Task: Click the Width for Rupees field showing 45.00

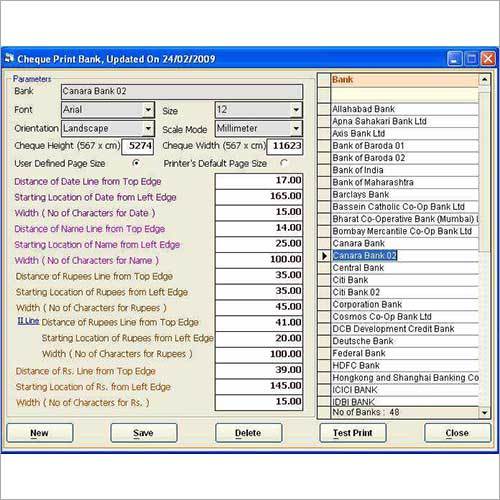Action: click(x=259, y=307)
